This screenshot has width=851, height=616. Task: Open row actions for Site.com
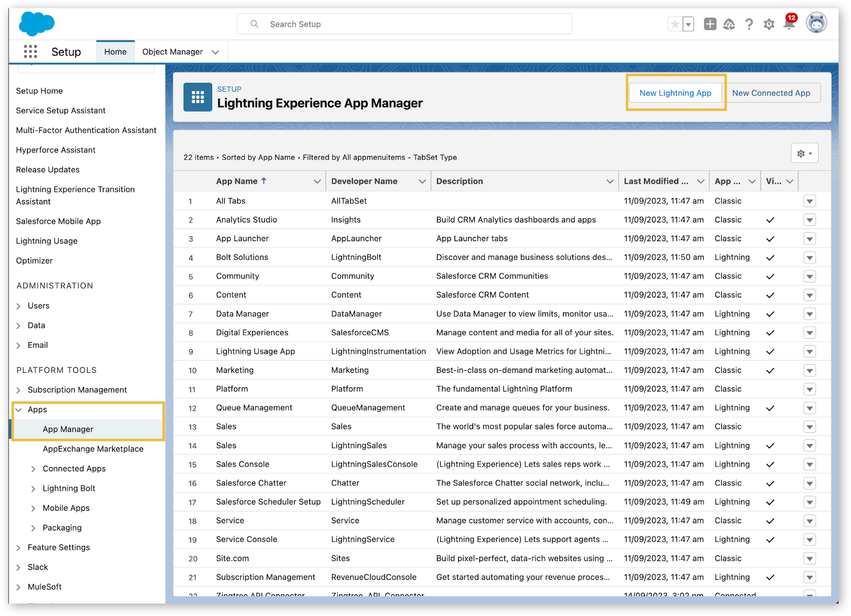[x=809, y=558]
